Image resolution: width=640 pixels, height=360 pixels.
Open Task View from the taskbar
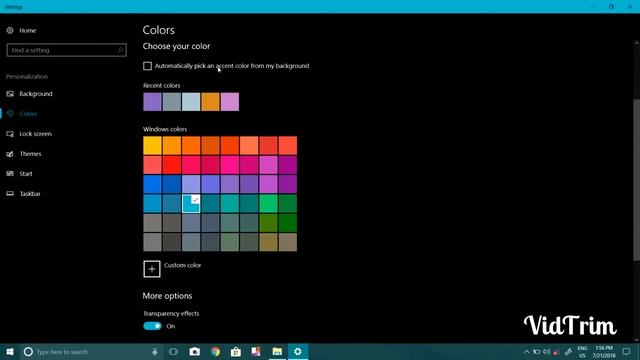click(x=173, y=351)
